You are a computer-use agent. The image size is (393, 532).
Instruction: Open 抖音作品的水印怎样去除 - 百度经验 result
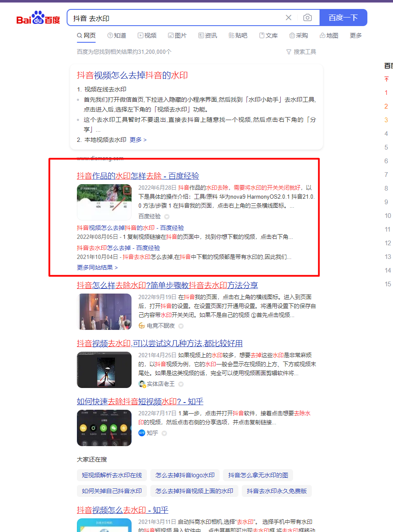(138, 176)
